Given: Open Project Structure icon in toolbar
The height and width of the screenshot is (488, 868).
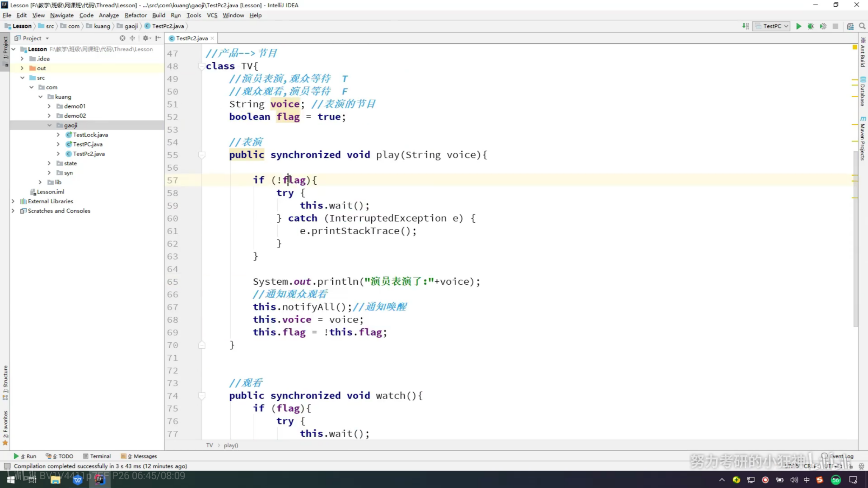Looking at the screenshot, I should click(x=850, y=26).
